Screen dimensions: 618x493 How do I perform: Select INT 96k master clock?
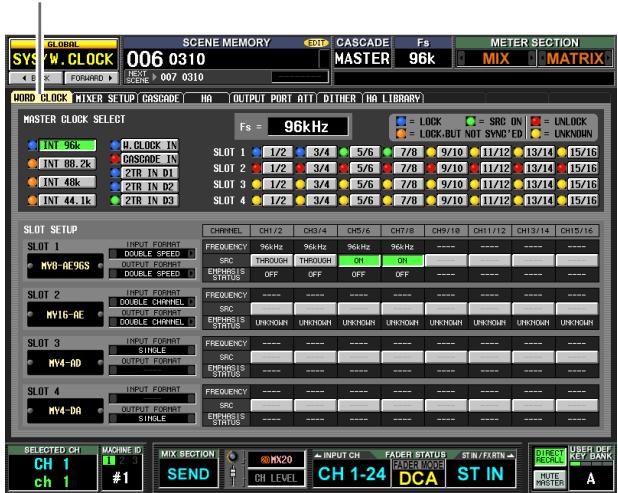(x=67, y=145)
